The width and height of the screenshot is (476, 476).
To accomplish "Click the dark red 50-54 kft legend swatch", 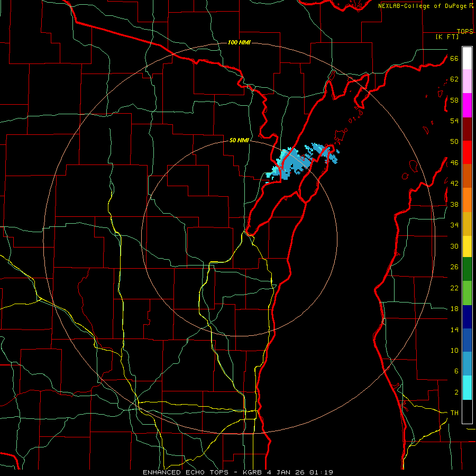I will click(467, 129).
